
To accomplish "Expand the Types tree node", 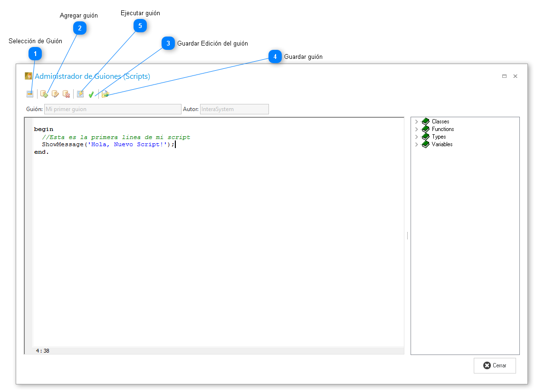I will [417, 137].
